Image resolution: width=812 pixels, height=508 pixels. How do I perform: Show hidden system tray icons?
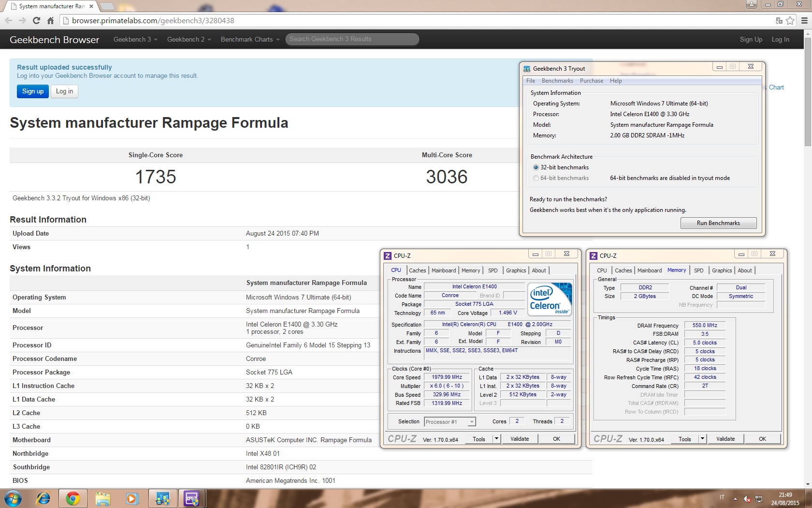tap(735, 499)
